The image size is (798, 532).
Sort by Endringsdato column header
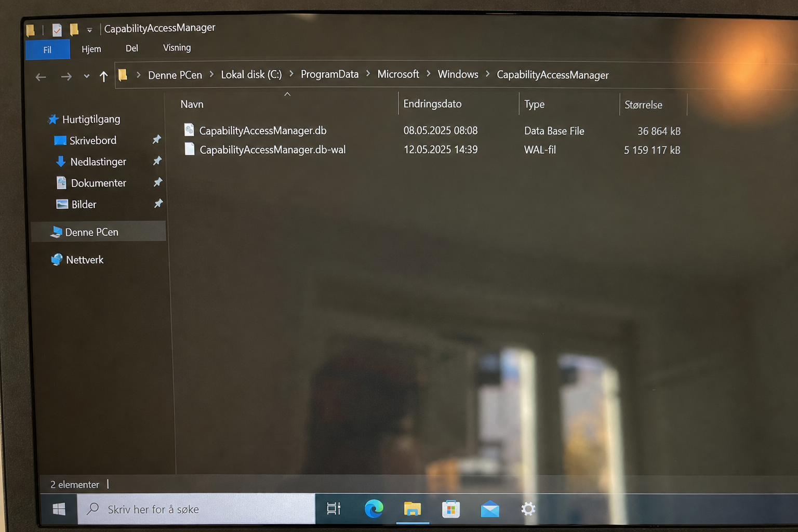pyautogui.click(x=432, y=104)
